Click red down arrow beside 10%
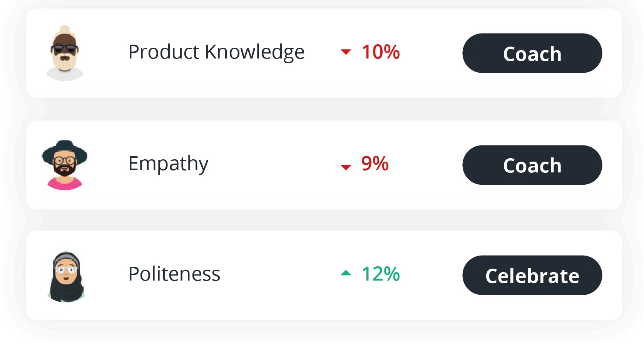This screenshot has height=351, width=644. coord(346,52)
